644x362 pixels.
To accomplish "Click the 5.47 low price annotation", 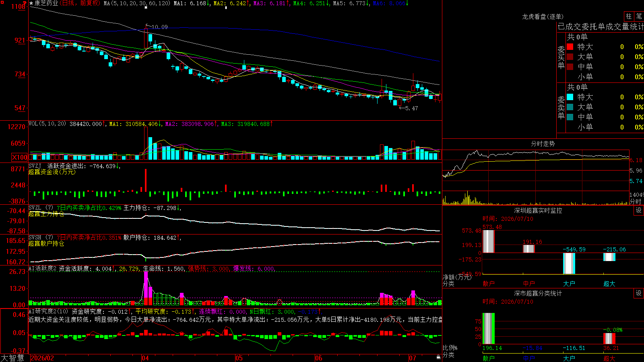I will pyautogui.click(x=411, y=108).
